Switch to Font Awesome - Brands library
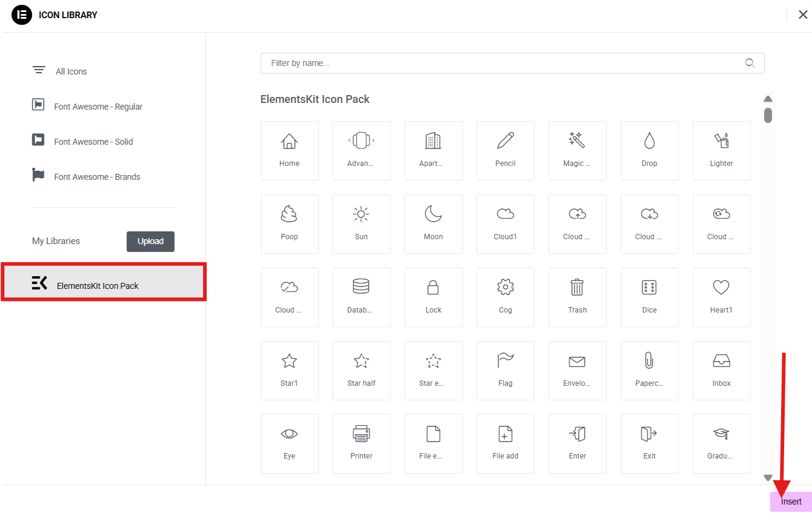812x513 pixels. point(96,177)
